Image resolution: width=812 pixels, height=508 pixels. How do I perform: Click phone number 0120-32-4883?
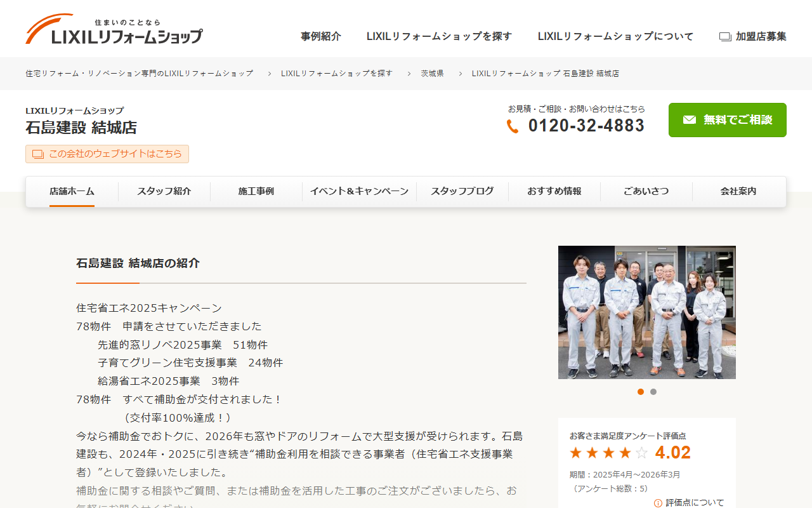pos(586,126)
